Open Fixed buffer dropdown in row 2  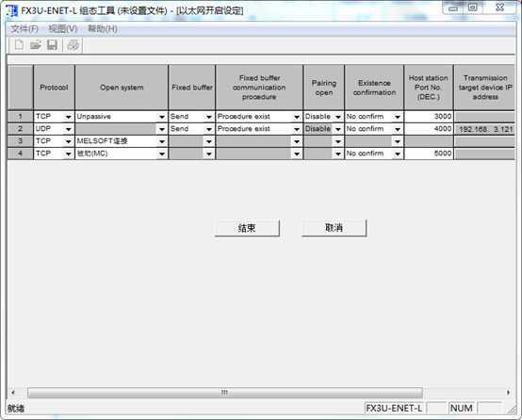pos(209,129)
